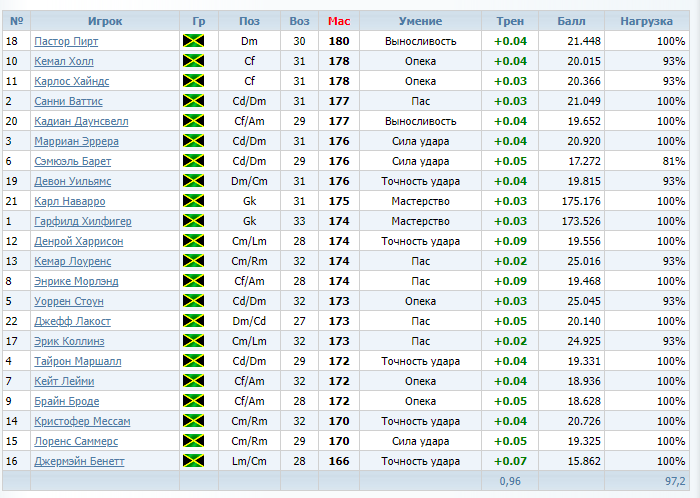The height and width of the screenshot is (498, 700).
Task: Select player Энрике Морлэнд
Action: coord(76,282)
